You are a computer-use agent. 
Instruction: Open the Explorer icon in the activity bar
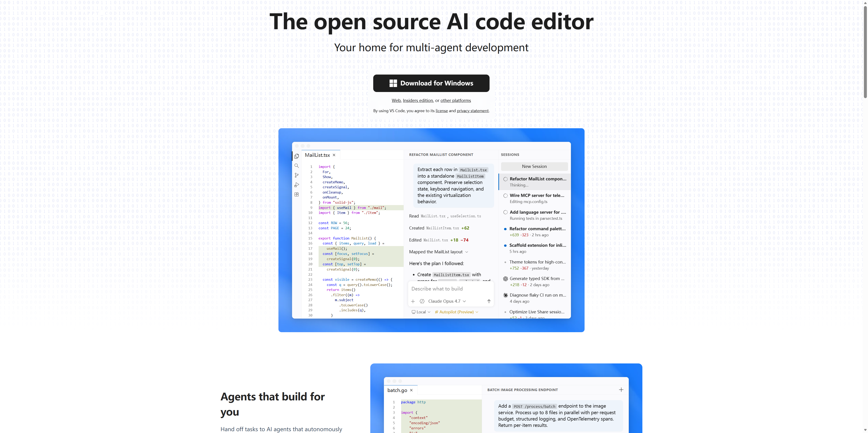297,156
